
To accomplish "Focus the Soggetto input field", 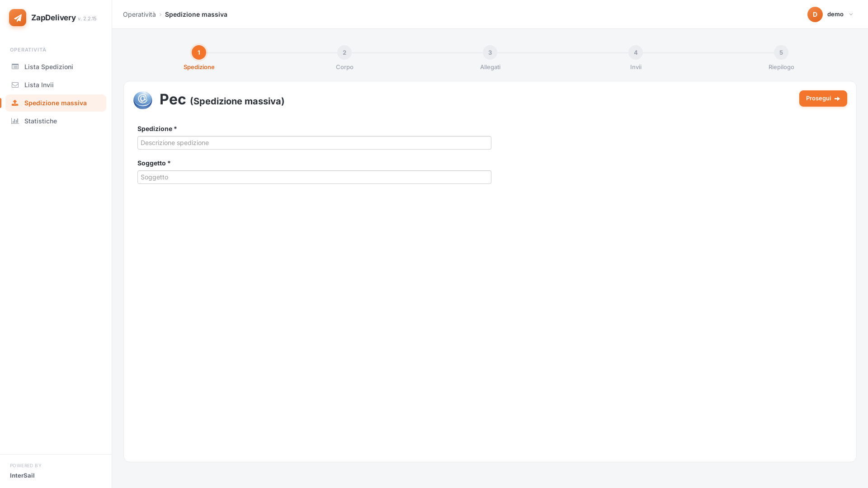I will (x=314, y=177).
